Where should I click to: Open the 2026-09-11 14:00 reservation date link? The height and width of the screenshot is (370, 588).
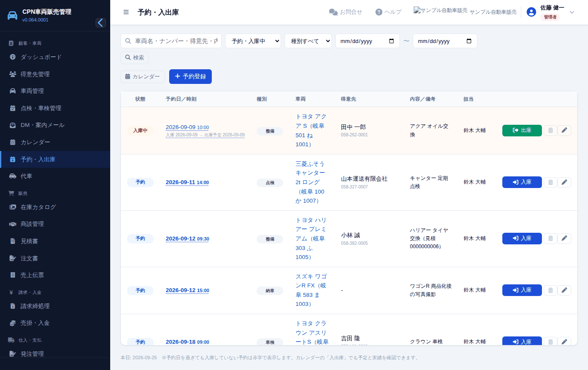[x=187, y=182]
